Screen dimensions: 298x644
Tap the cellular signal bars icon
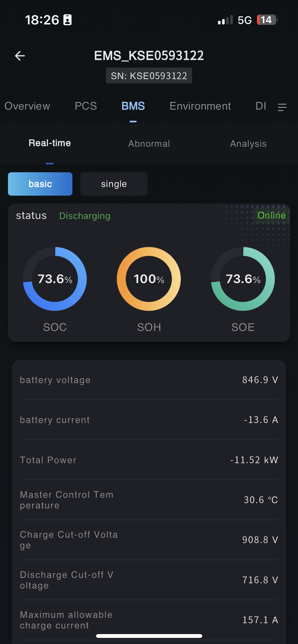click(225, 20)
